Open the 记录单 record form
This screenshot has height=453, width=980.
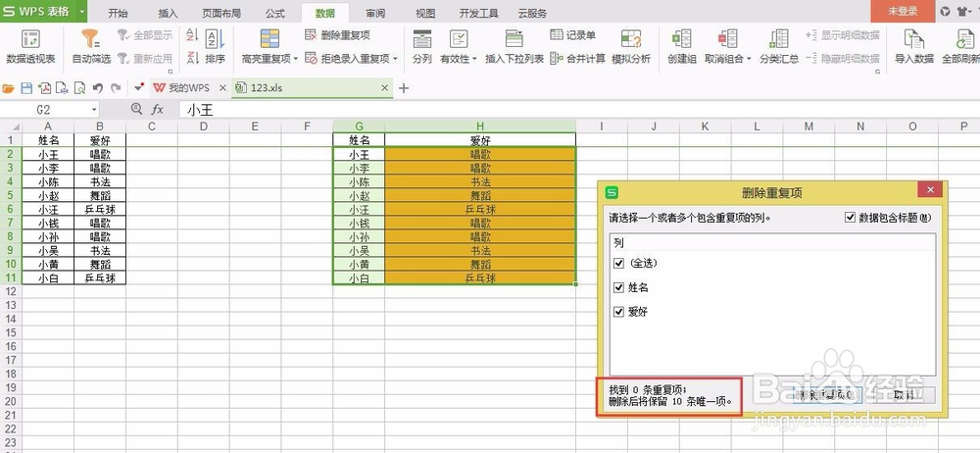(572, 35)
